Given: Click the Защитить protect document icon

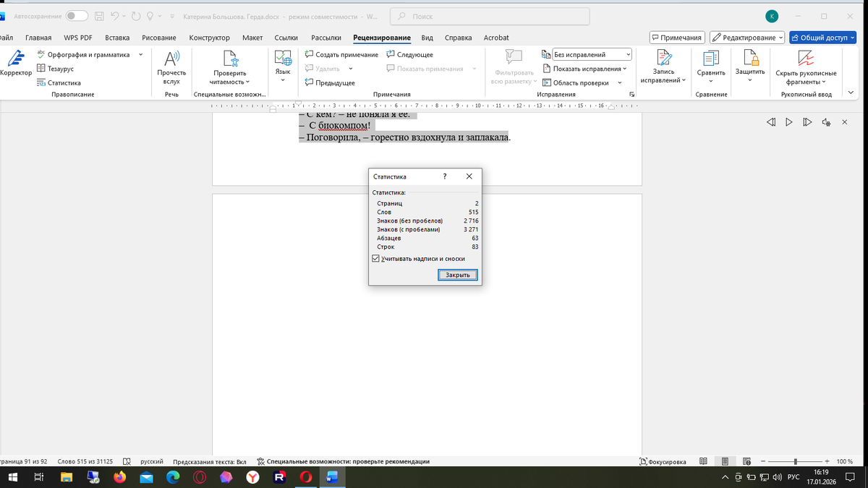Looking at the screenshot, I should [x=750, y=59].
